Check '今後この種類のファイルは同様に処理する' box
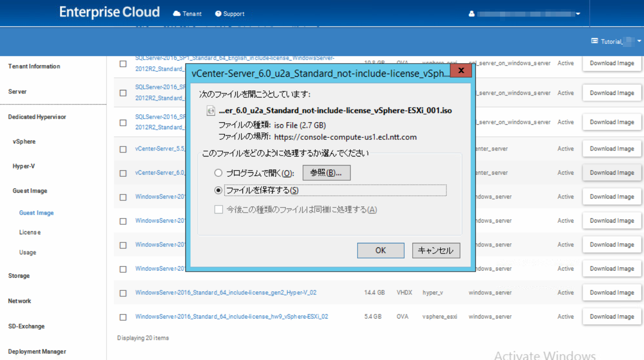Screen dimensions: 644x360 pos(219,210)
